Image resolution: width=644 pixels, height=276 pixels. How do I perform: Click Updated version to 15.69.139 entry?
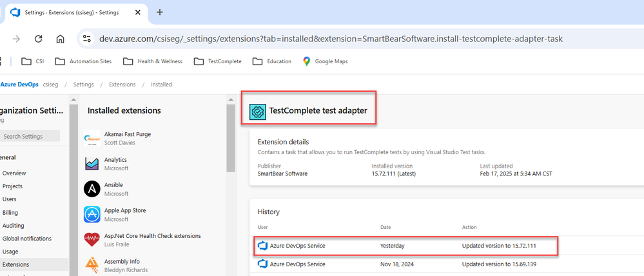(499, 264)
